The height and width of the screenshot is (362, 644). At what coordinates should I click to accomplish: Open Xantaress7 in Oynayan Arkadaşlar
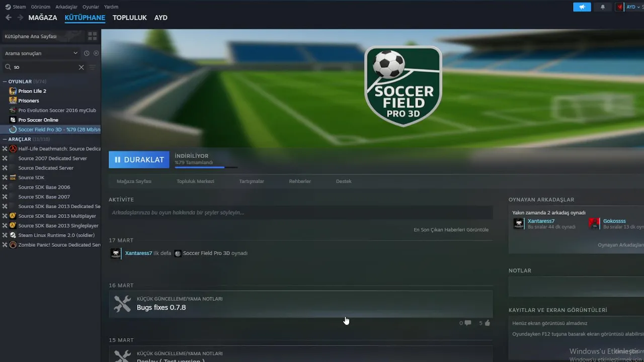tap(541, 221)
